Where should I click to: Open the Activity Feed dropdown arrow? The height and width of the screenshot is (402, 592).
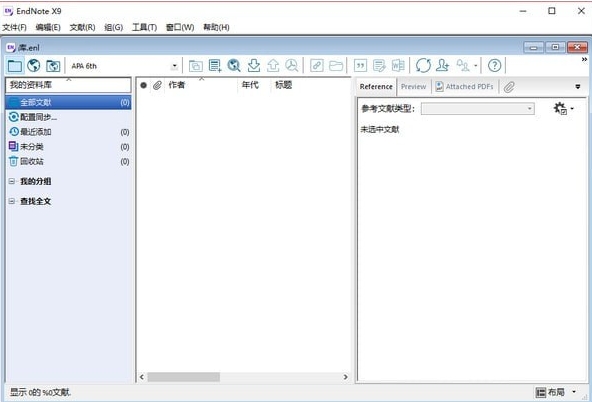point(476,66)
